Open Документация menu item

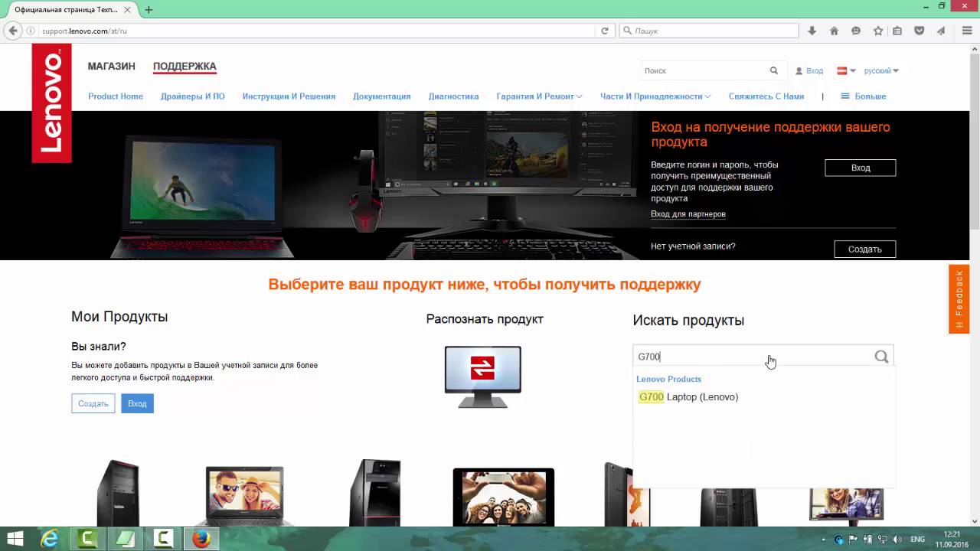click(x=381, y=96)
